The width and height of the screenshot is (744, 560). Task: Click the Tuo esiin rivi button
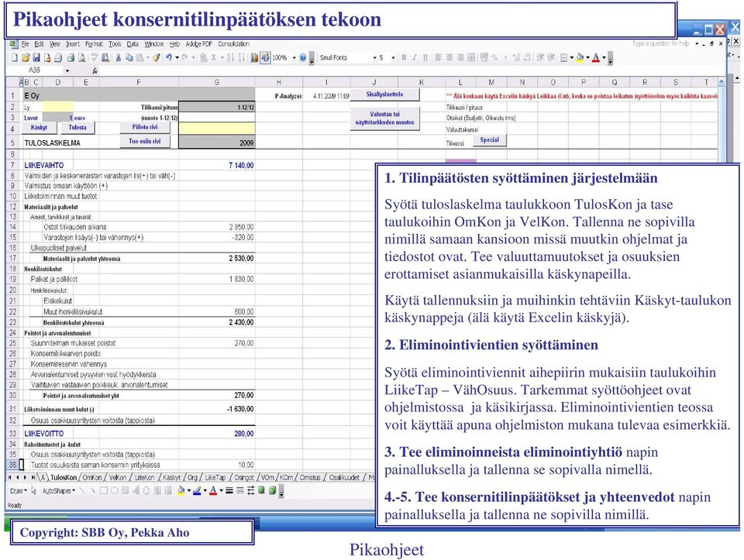pos(145,141)
